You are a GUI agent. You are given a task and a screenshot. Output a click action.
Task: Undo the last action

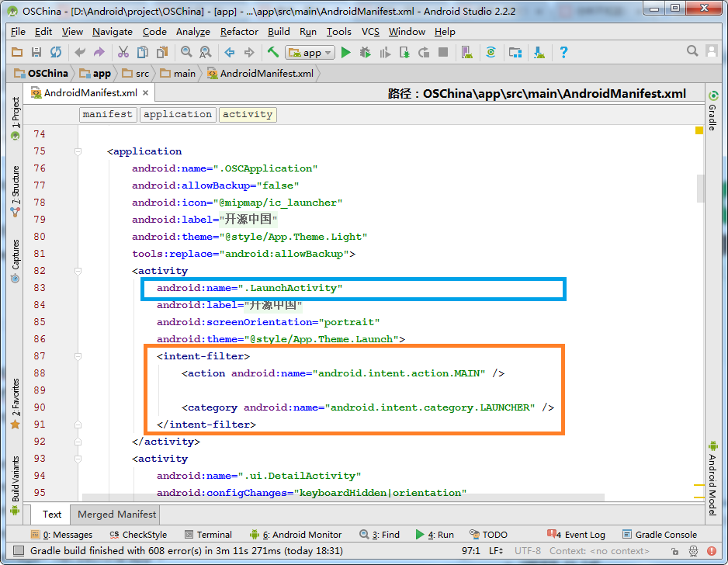80,53
